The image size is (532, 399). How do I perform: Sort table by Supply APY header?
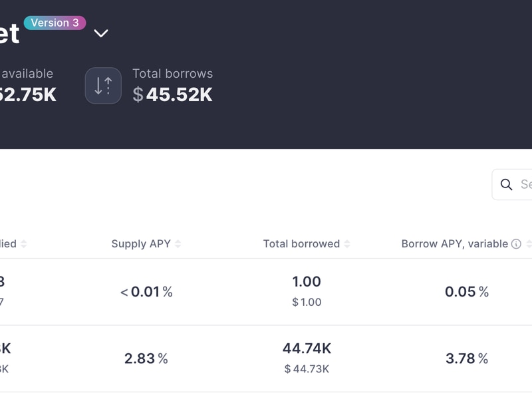coord(141,244)
